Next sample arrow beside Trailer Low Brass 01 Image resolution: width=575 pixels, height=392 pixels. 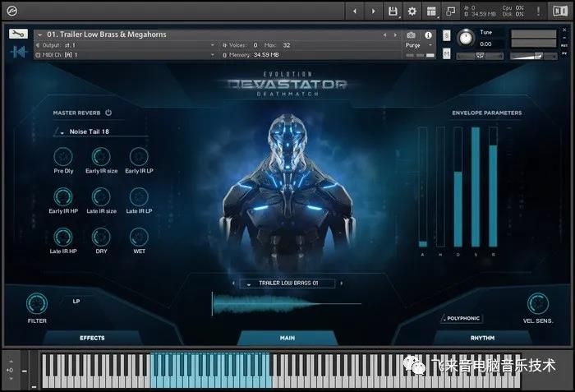point(342,284)
